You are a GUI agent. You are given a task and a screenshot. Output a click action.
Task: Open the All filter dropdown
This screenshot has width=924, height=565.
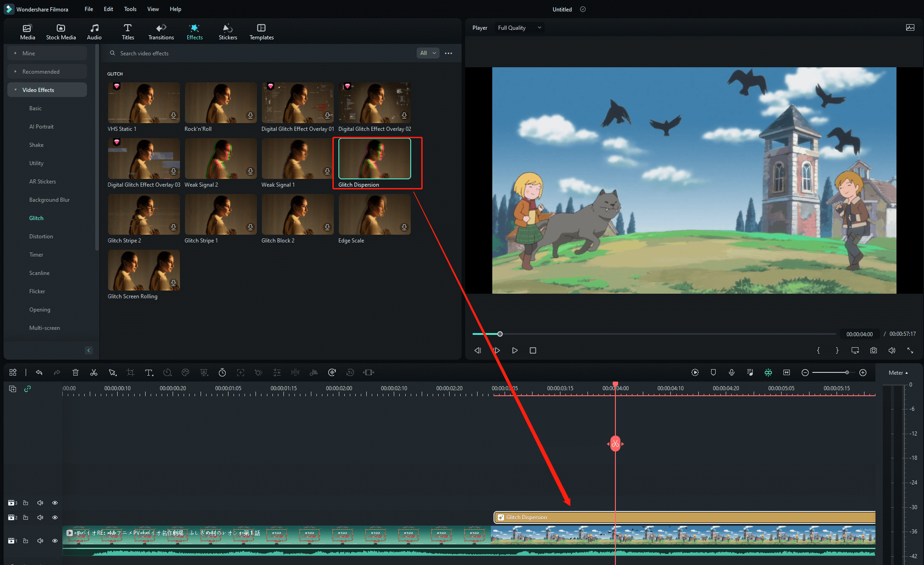[x=428, y=53]
